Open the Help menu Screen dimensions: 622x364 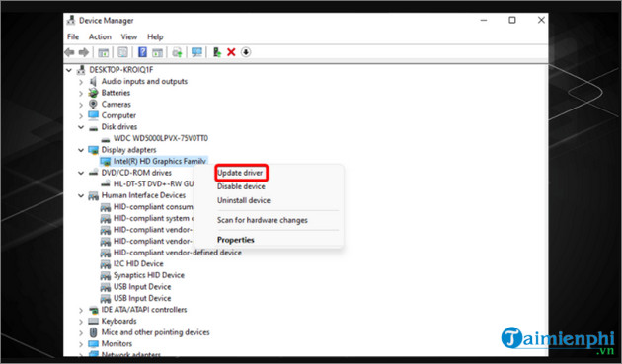tap(155, 36)
